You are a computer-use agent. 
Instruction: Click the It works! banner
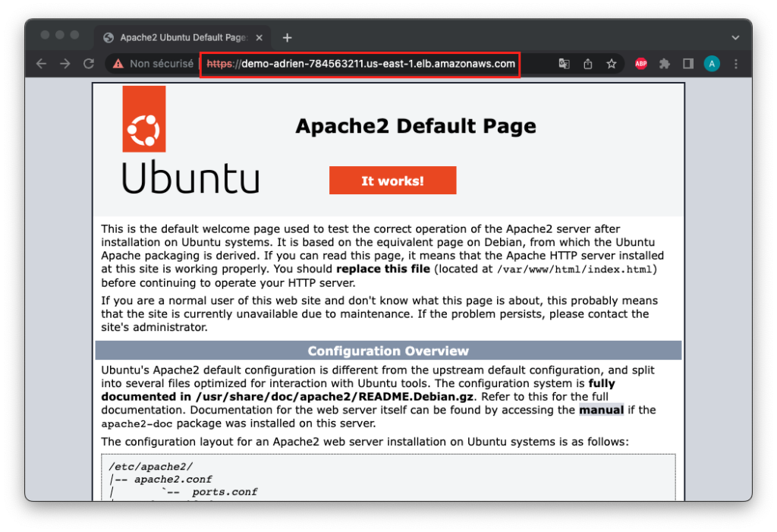392,181
